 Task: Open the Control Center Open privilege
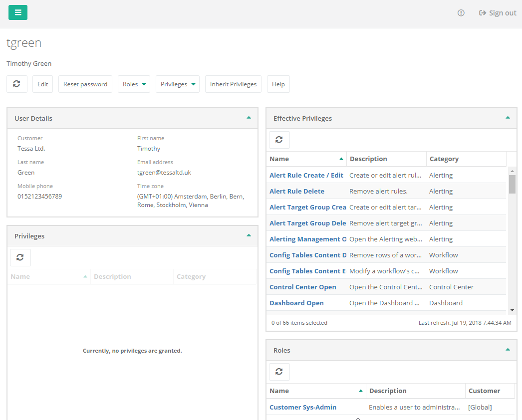pos(303,287)
